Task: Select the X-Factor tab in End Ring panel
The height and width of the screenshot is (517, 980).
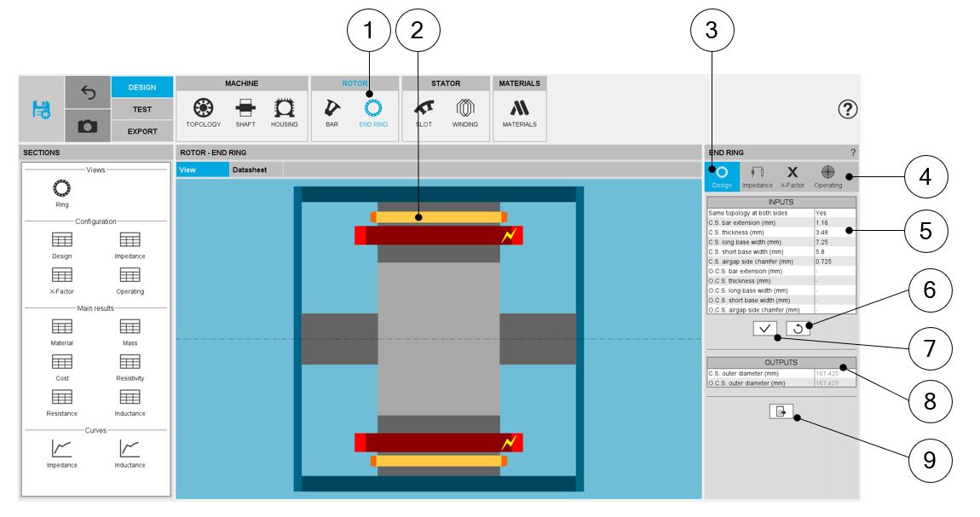Action: pos(792,175)
